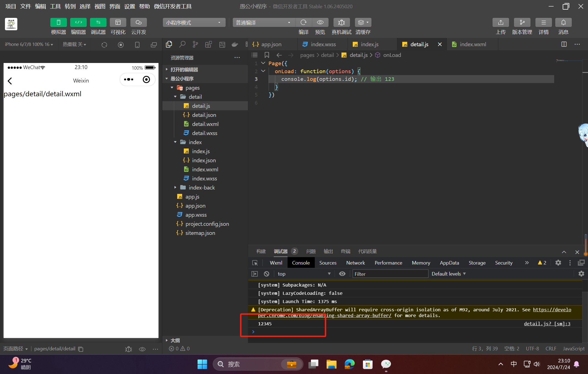
Task: Click the search icon in sidebar
Action: [182, 44]
